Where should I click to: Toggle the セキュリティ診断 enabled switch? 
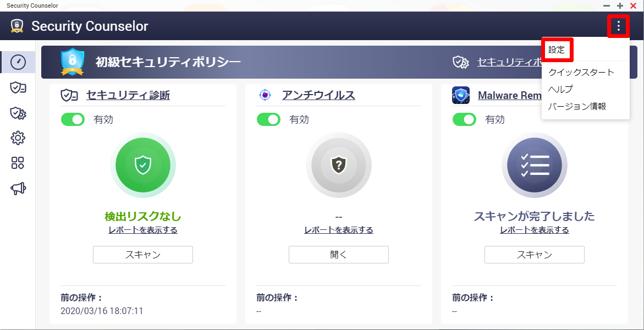coord(73,119)
